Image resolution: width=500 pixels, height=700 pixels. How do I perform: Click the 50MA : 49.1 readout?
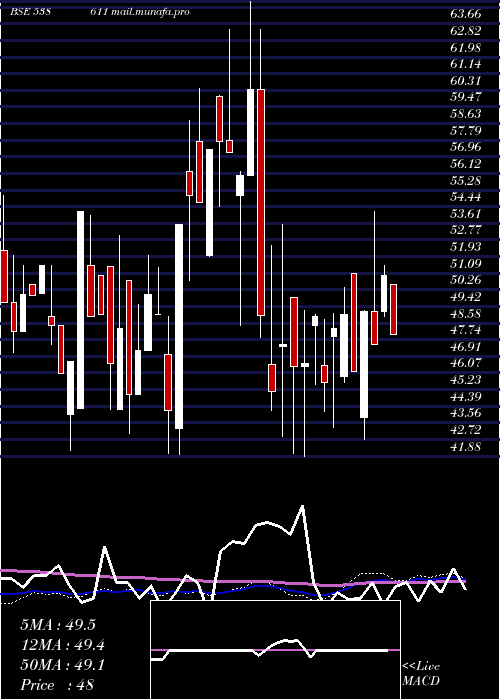(x=63, y=665)
